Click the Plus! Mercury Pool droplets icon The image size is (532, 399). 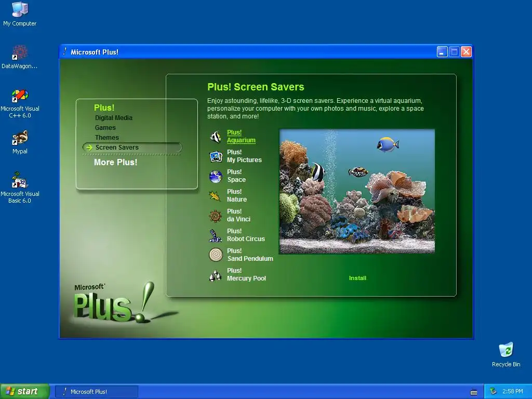click(x=215, y=275)
